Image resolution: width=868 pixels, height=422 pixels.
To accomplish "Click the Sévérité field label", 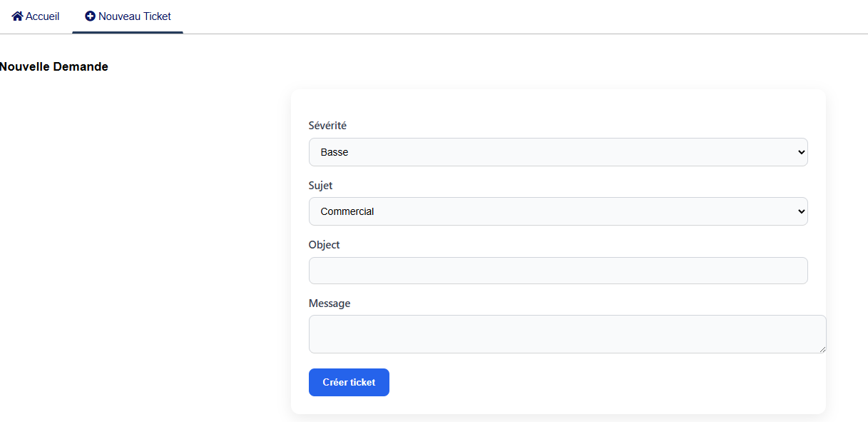I will [327, 126].
